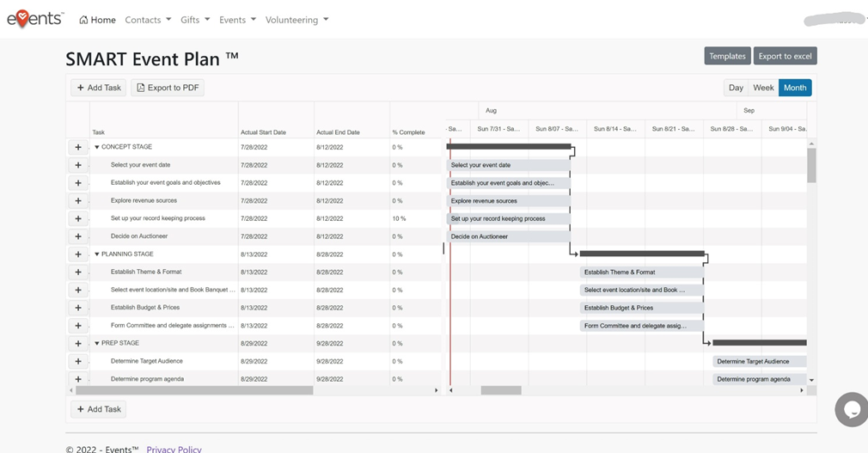Click the Export to excel button

[x=785, y=56]
